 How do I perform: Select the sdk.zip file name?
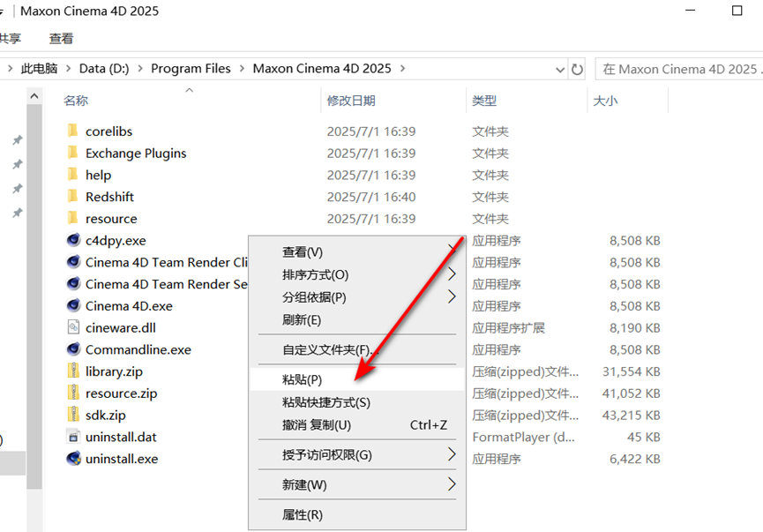coord(106,416)
